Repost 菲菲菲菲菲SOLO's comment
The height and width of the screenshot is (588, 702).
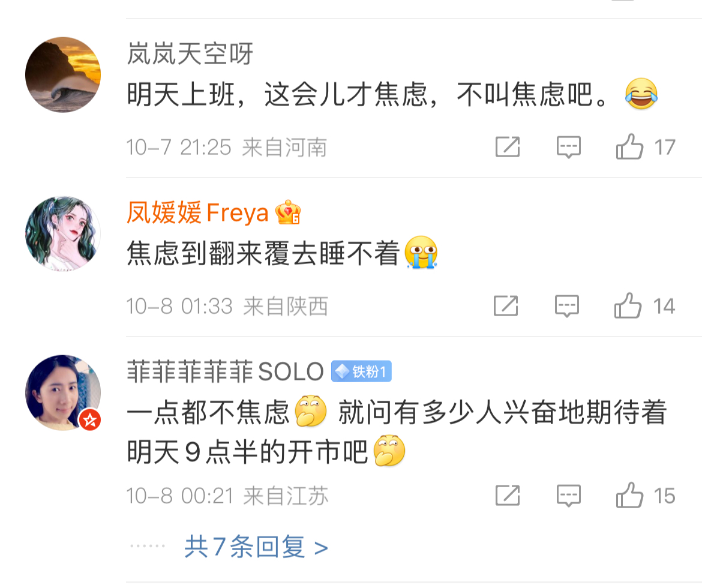507,496
